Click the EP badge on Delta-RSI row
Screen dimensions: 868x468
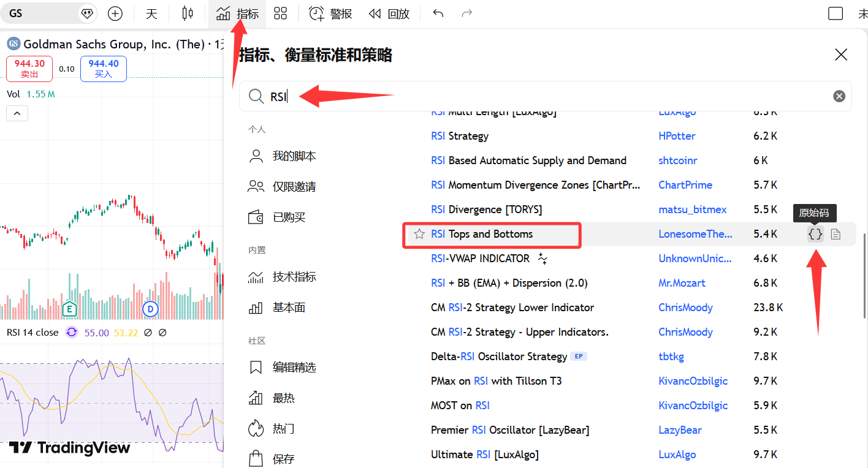tap(579, 356)
